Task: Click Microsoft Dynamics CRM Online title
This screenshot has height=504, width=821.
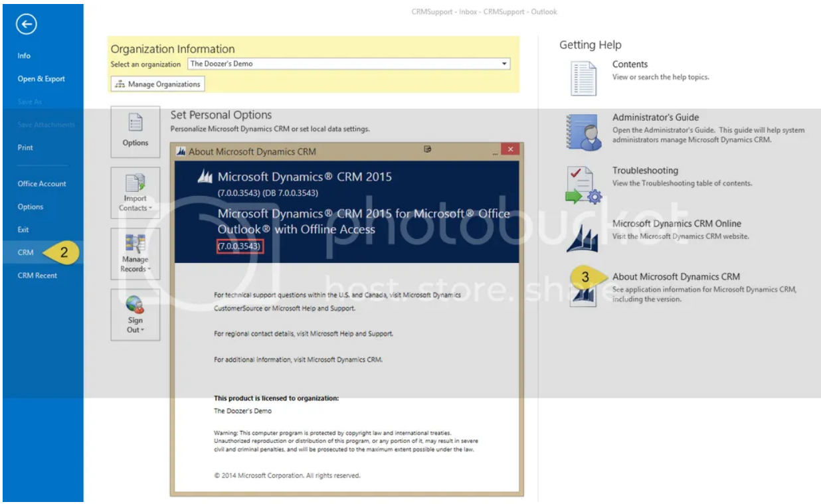Action: tap(677, 224)
